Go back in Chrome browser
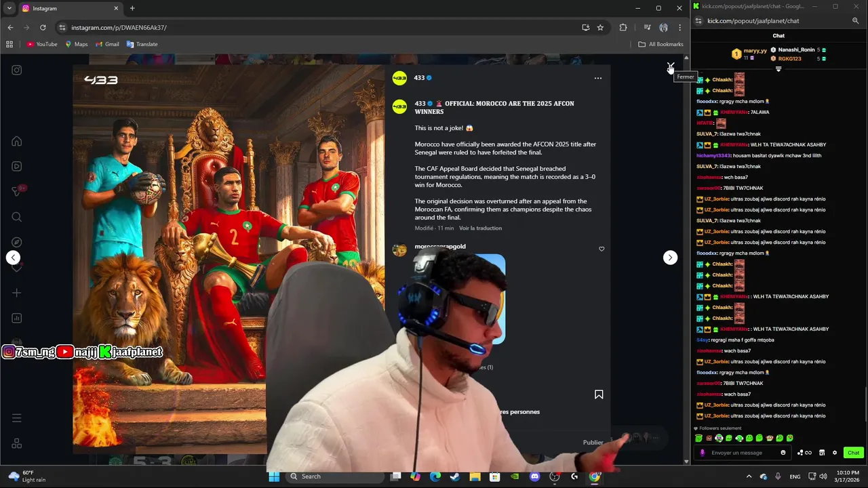Viewport: 868px width, 488px height. [10, 28]
